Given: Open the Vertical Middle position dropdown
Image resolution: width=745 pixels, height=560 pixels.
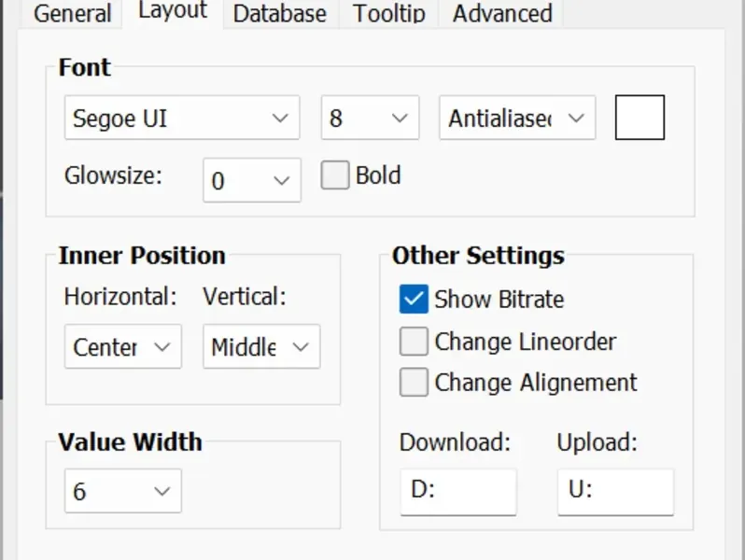Looking at the screenshot, I should click(x=261, y=347).
